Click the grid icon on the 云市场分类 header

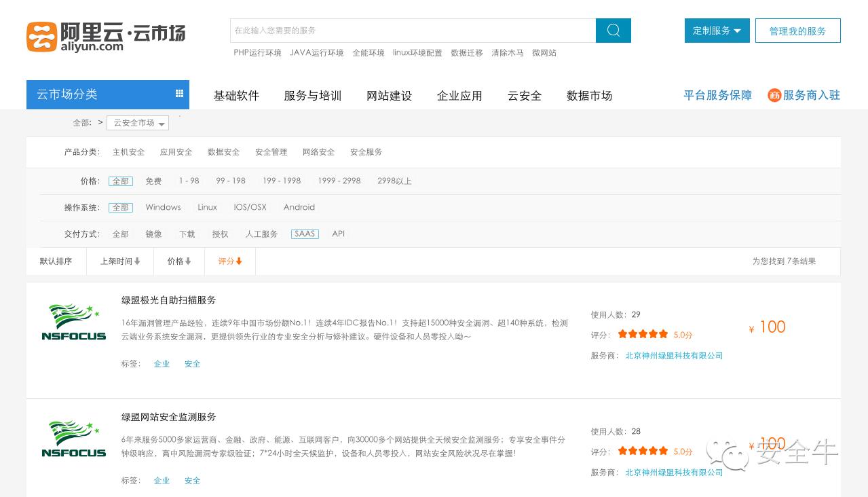coord(179,92)
